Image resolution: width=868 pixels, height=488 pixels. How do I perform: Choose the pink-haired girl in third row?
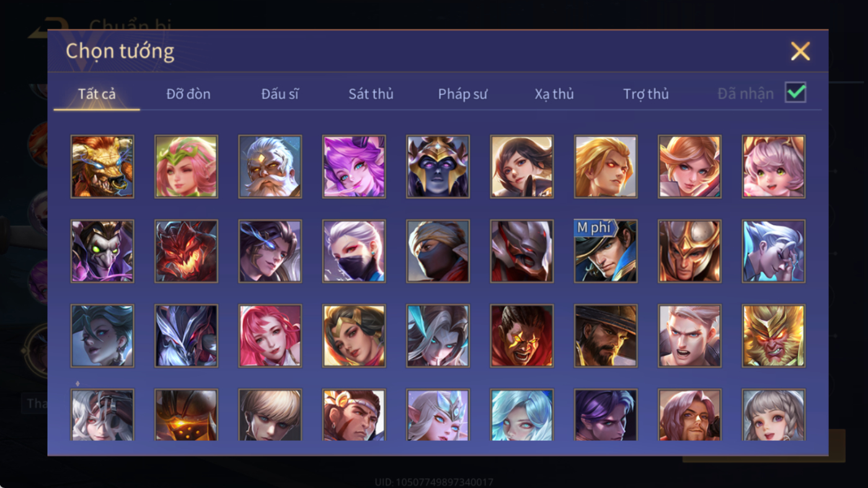270,335
